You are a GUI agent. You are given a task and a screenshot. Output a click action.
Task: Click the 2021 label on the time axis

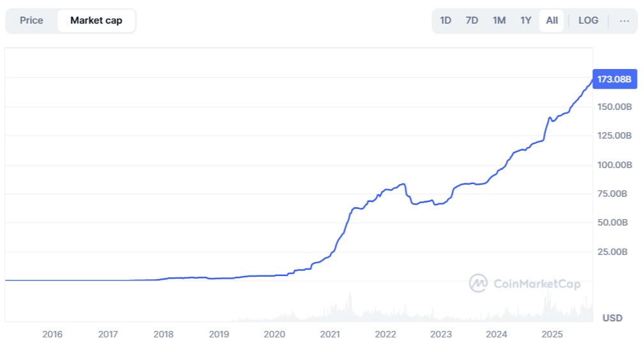(x=330, y=334)
